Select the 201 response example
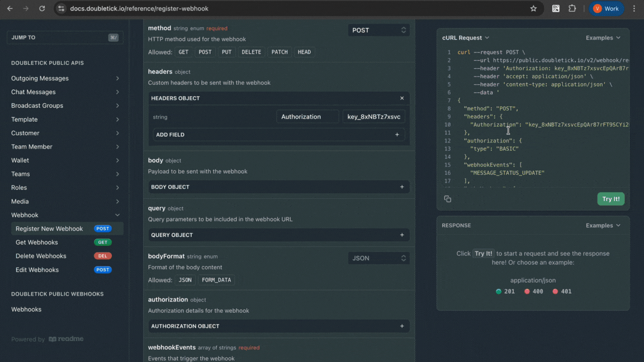 505,291
